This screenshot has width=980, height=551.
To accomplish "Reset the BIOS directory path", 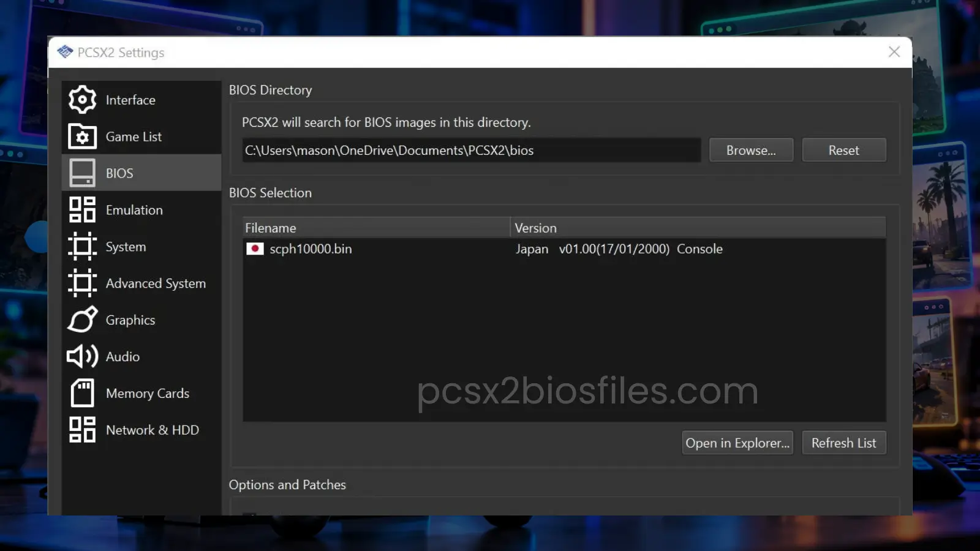I will [x=843, y=150].
